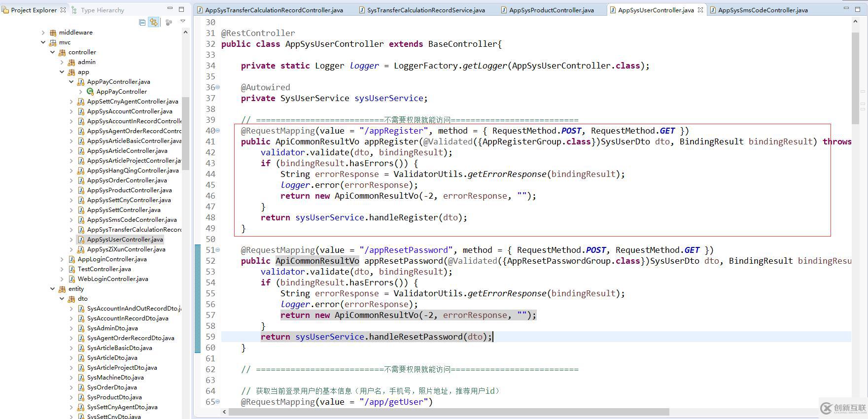Click the entity package icon

pos(62,289)
